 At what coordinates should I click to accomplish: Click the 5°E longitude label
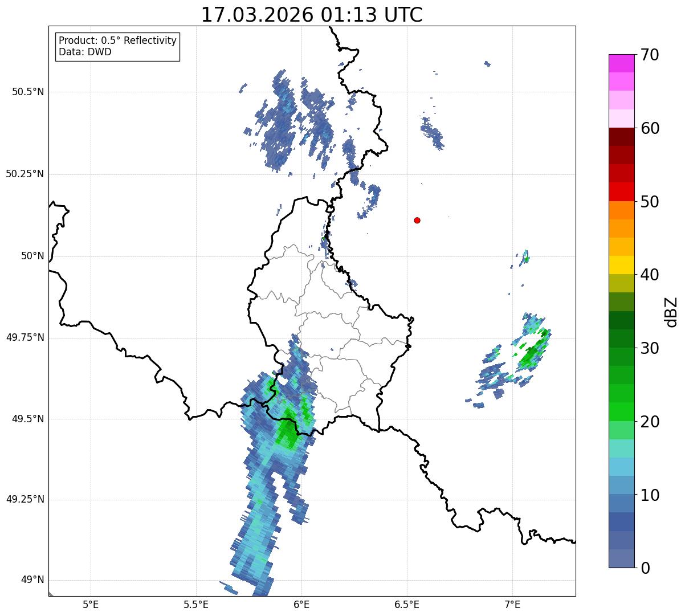tap(91, 604)
